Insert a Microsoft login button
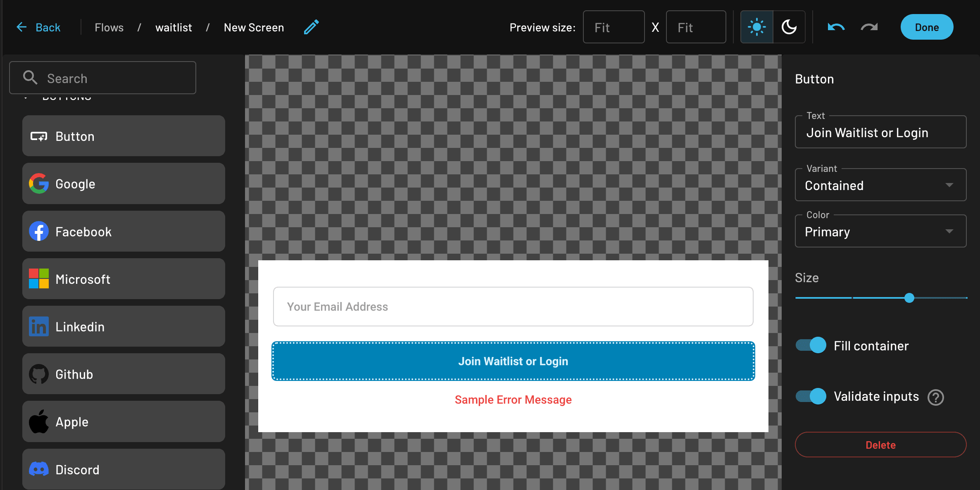 [x=123, y=279]
